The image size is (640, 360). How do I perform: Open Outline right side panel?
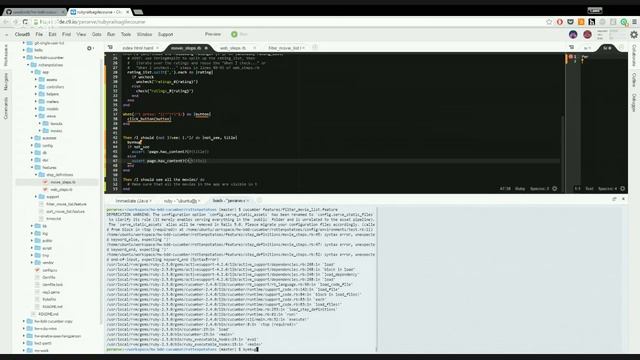(634, 80)
